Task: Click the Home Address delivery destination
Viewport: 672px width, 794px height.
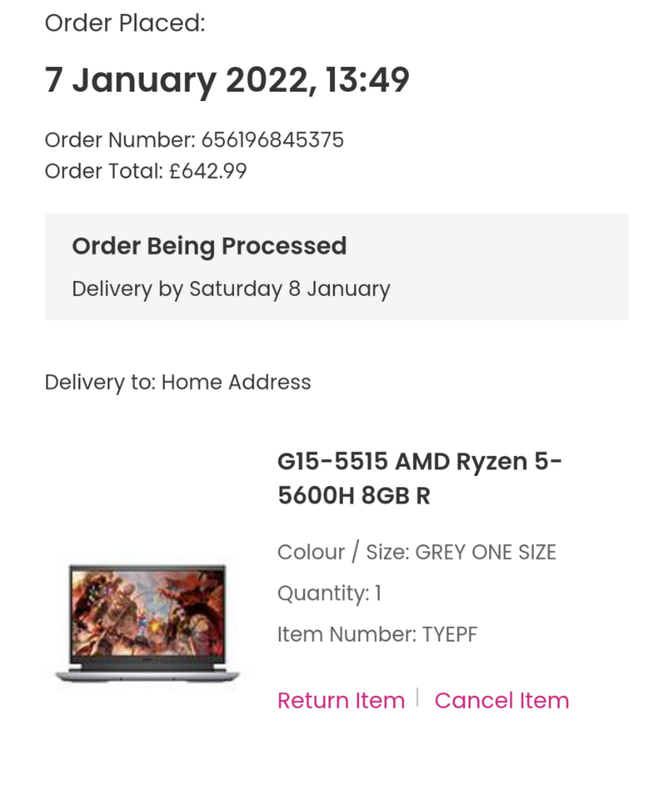Action: pyautogui.click(x=236, y=382)
